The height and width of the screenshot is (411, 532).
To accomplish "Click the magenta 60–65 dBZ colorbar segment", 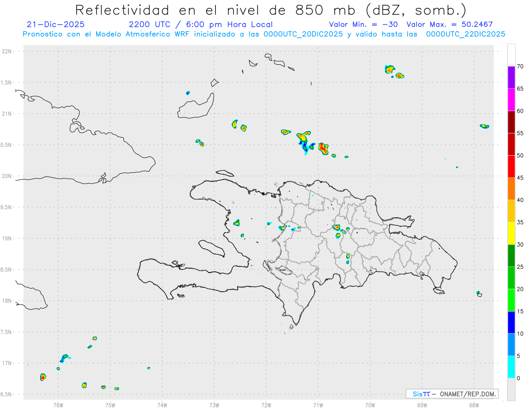I will [511, 100].
